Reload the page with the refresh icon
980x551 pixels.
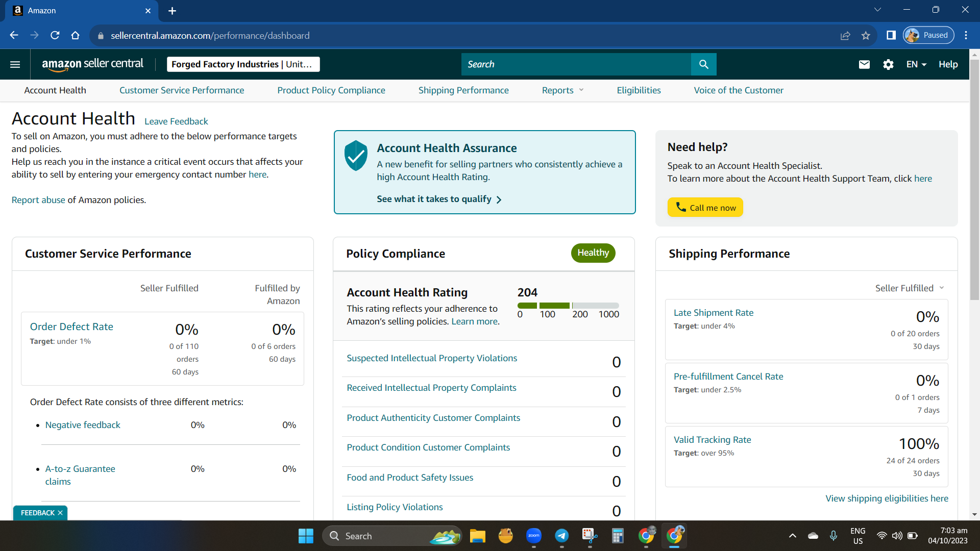[55, 35]
